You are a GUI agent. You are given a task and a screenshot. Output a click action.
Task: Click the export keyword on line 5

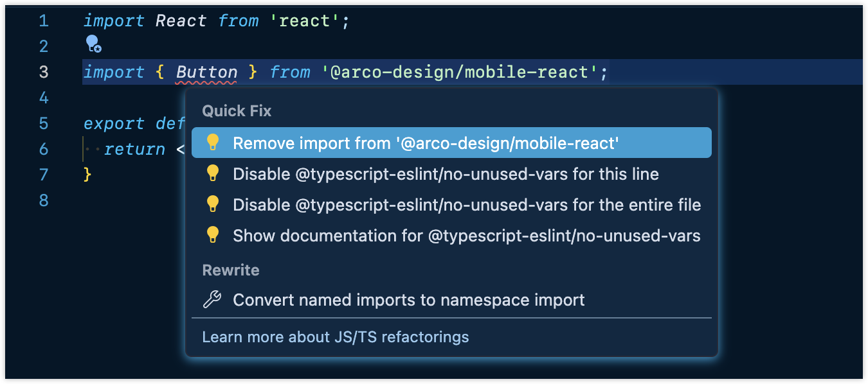[114, 123]
